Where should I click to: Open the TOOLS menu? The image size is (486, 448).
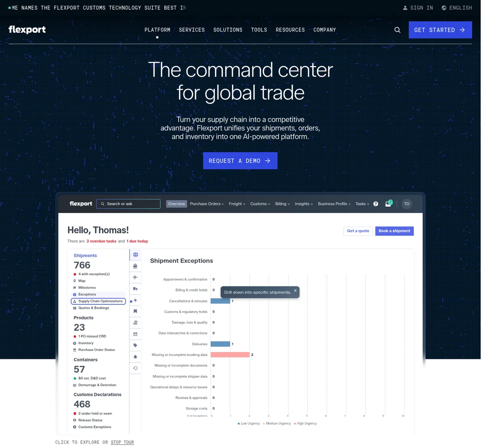tap(259, 30)
